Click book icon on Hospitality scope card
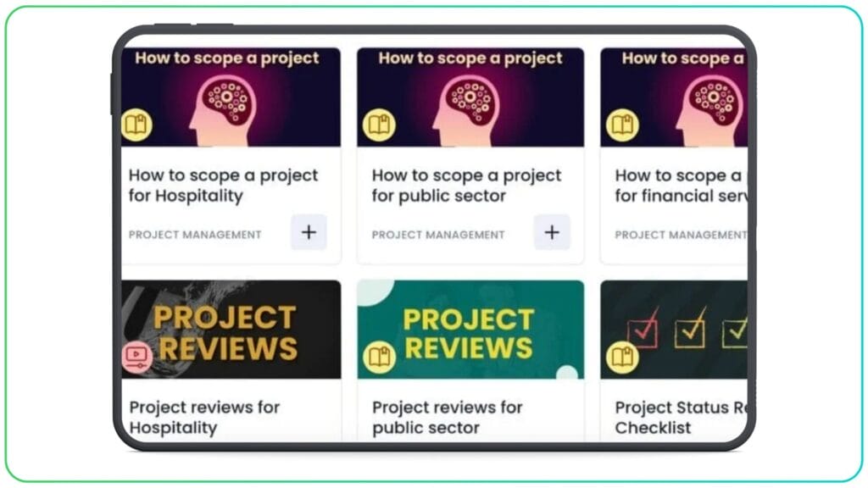Image resolution: width=868 pixels, height=488 pixels. 136,125
